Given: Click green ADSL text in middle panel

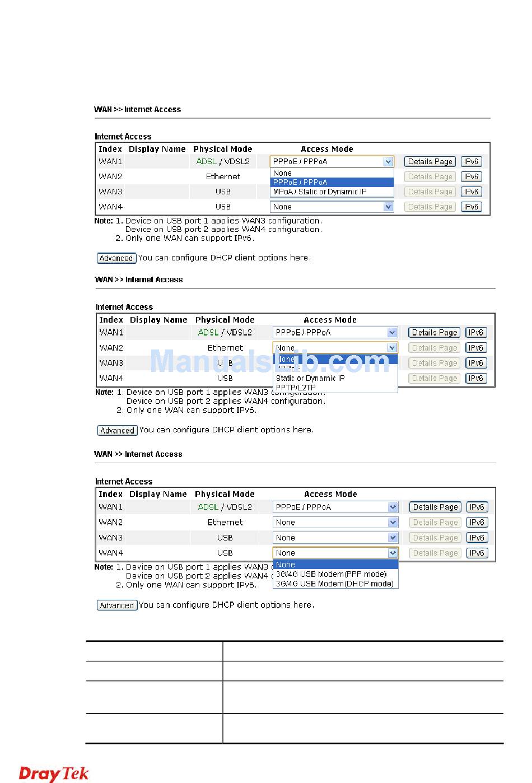Looking at the screenshot, I should click(x=208, y=332).
